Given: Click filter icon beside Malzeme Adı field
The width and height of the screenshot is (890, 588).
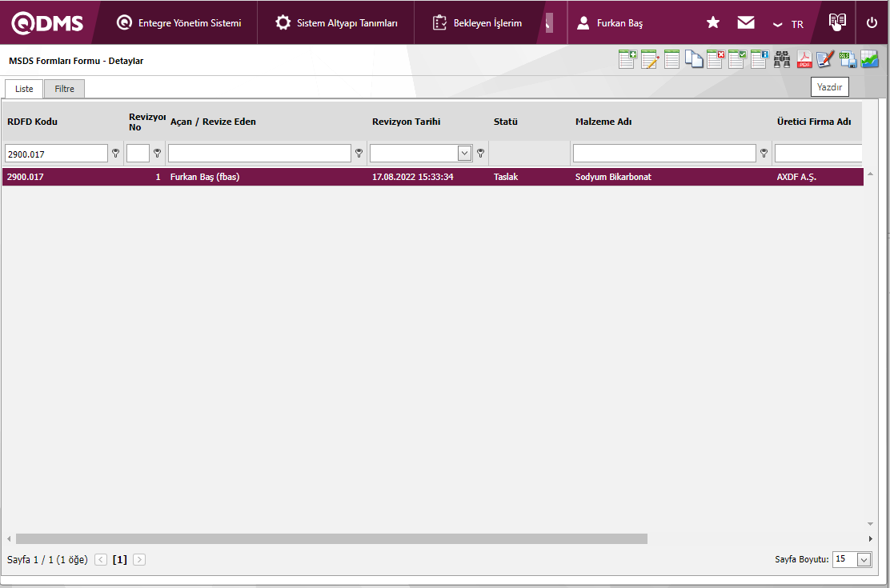Looking at the screenshot, I should pos(764,153).
